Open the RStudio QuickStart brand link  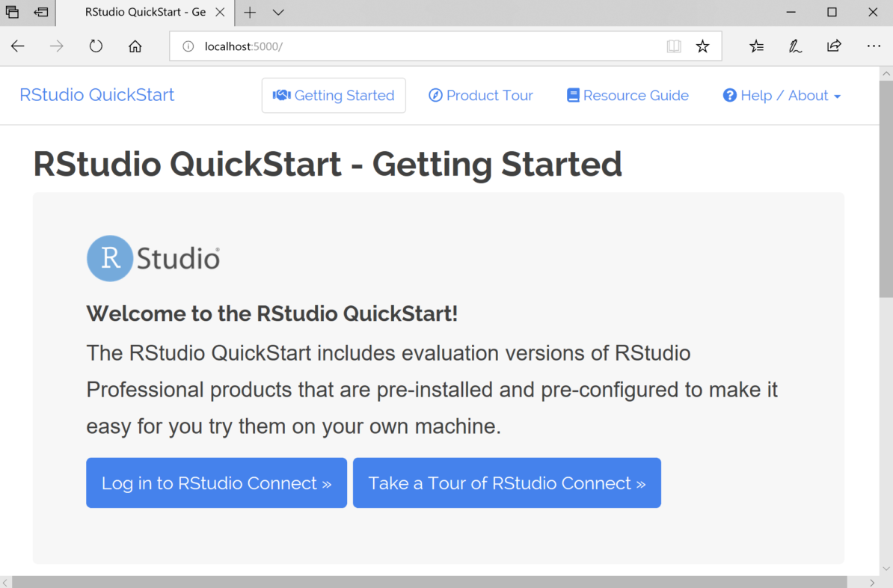pyautogui.click(x=96, y=94)
